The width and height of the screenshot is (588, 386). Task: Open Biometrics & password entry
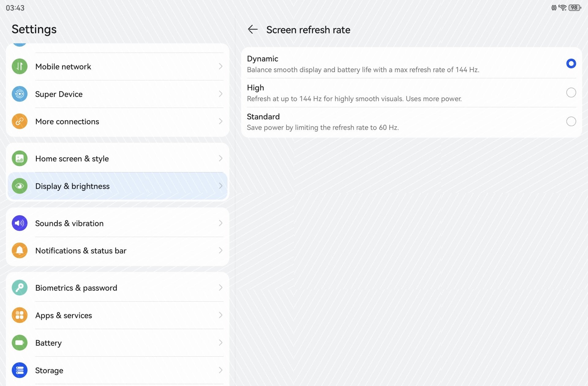point(118,288)
